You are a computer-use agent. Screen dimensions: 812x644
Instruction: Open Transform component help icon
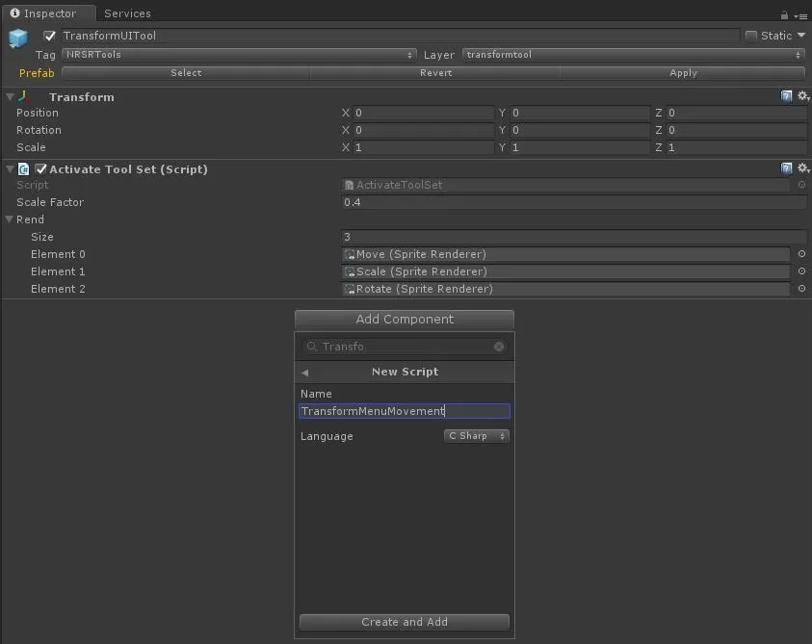[x=786, y=96]
